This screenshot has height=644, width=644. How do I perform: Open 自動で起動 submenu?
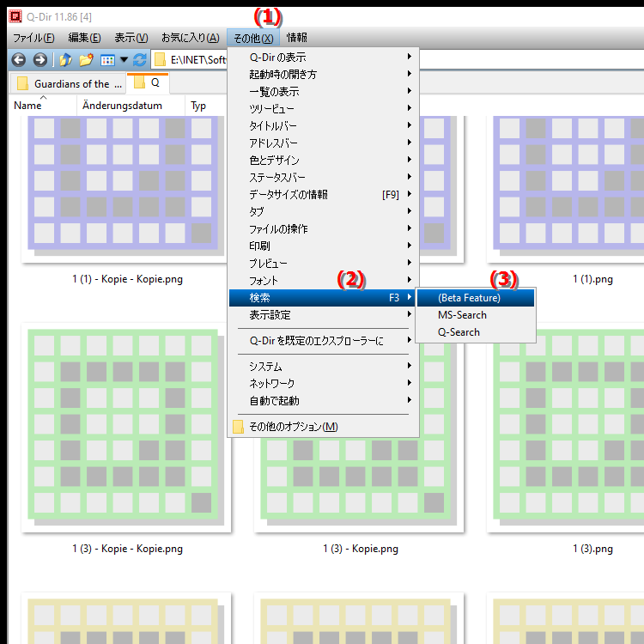pyautogui.click(x=323, y=401)
